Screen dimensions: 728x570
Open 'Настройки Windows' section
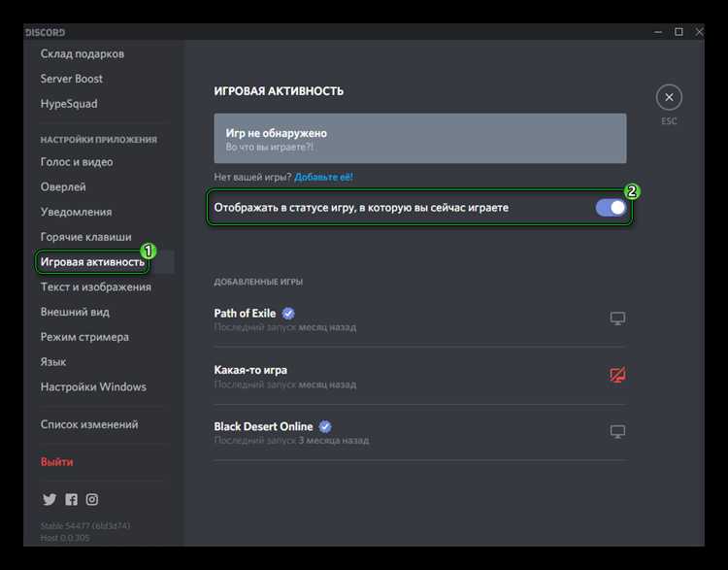[x=93, y=386]
